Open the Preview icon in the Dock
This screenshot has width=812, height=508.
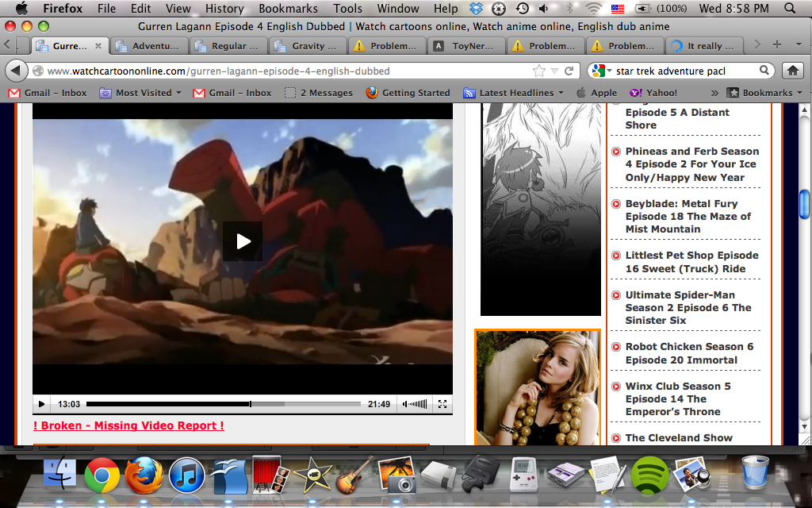click(x=691, y=473)
